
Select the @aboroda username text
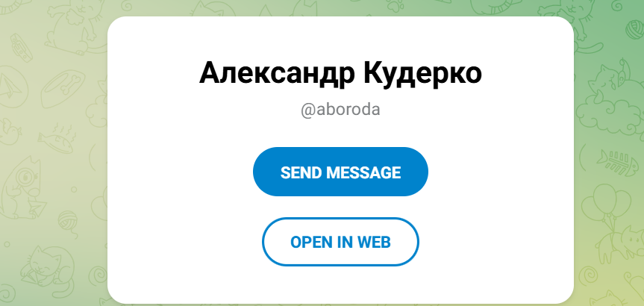(x=340, y=110)
